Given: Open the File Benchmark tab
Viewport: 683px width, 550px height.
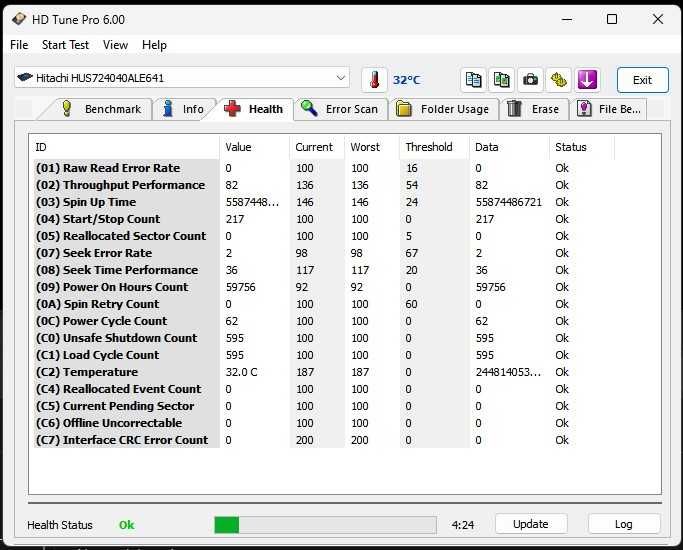Looking at the screenshot, I should pos(608,109).
